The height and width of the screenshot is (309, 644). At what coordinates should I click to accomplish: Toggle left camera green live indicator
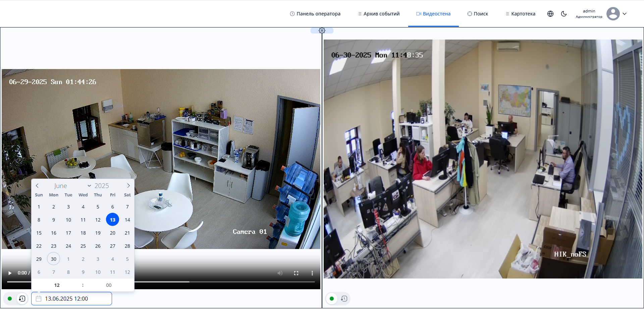[x=10, y=299]
